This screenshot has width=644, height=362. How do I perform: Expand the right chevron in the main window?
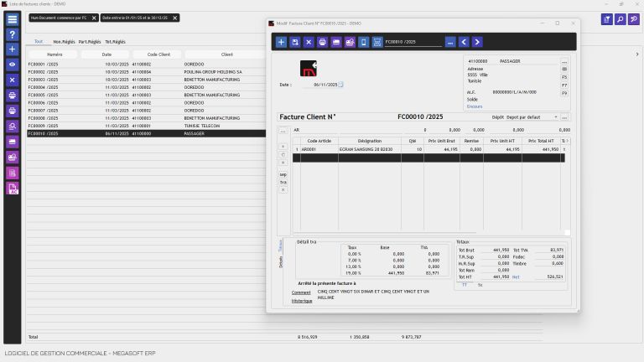coord(637,54)
